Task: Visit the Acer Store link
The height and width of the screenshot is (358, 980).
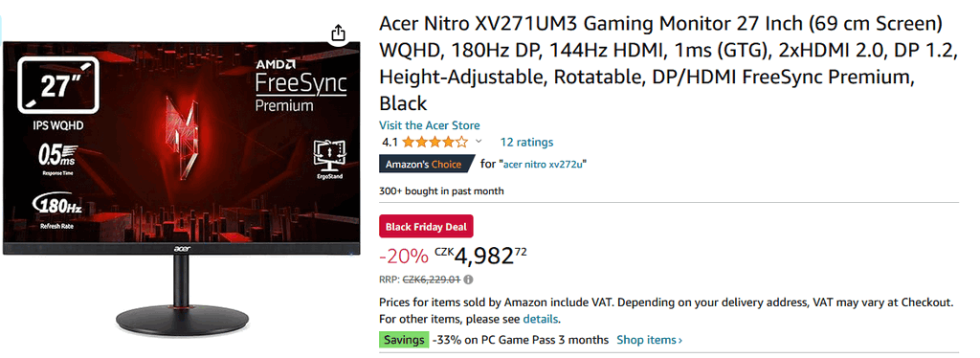Action: point(430,125)
